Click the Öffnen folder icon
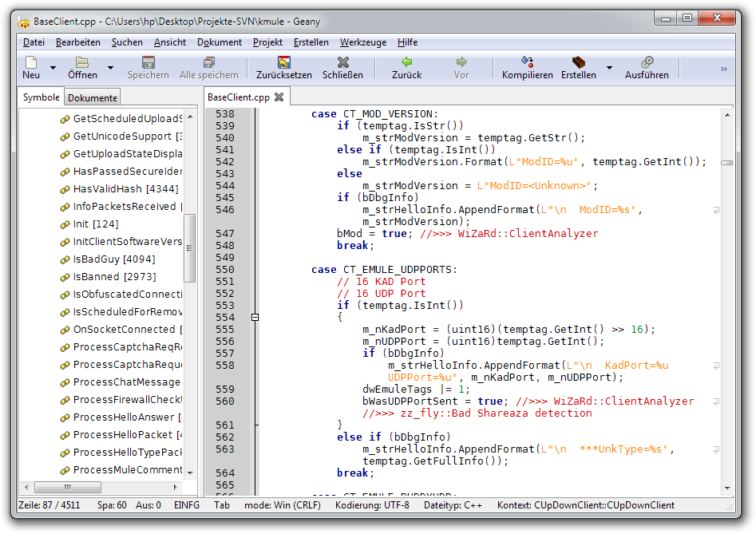 (x=82, y=62)
